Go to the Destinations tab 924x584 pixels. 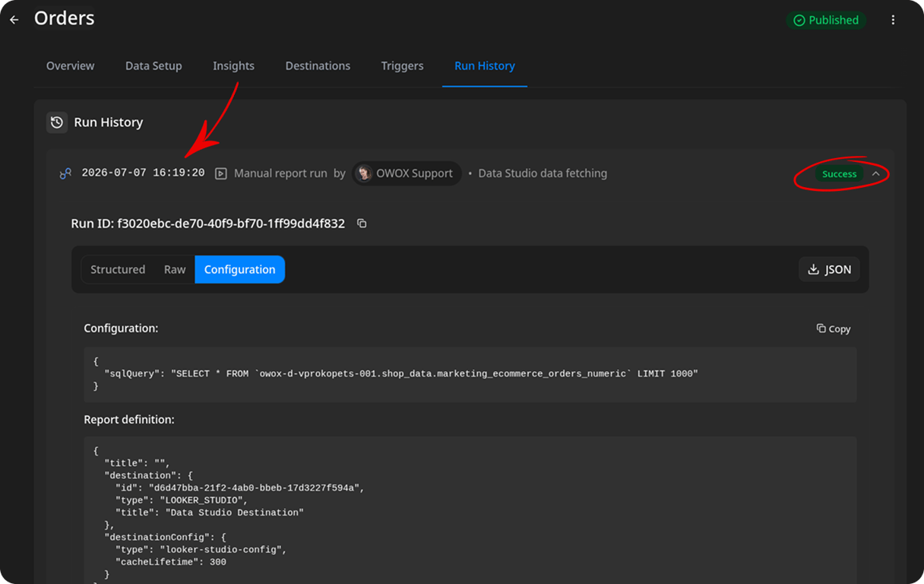pyautogui.click(x=318, y=66)
